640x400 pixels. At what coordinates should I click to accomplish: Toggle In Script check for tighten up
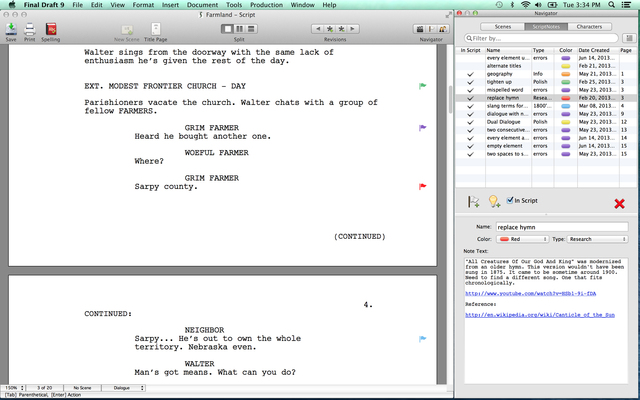tap(470, 82)
